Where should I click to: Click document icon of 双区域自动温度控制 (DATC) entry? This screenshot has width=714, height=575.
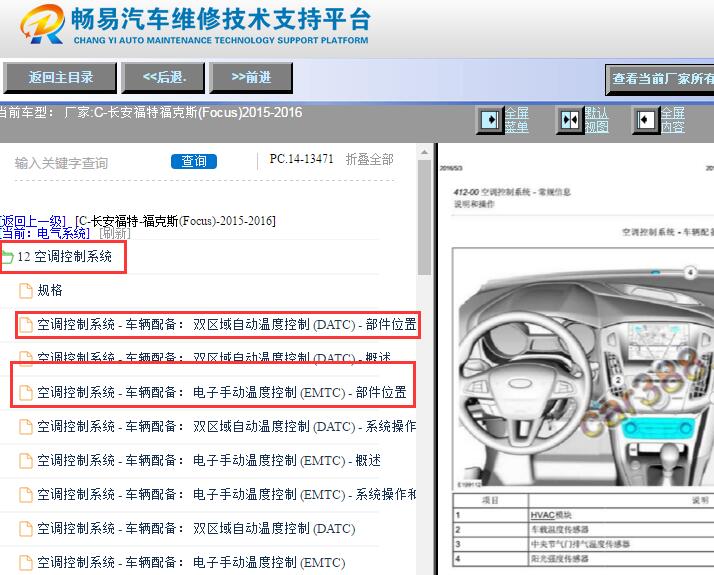click(x=26, y=529)
